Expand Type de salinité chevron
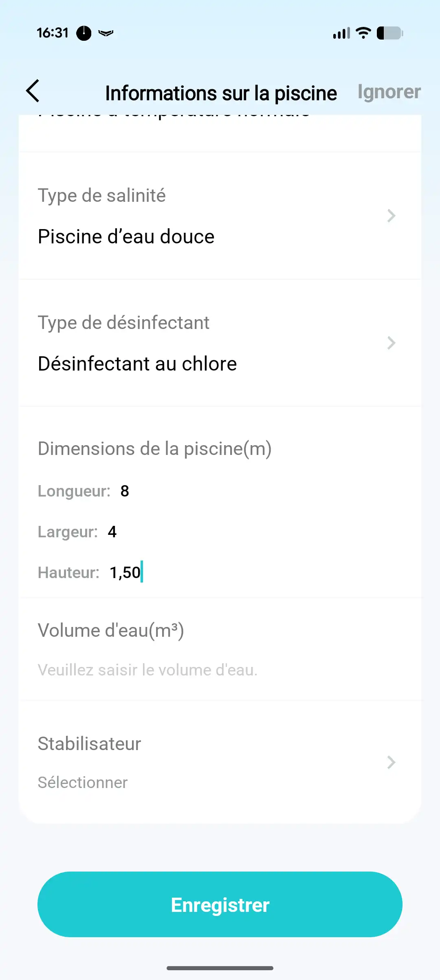 391,216
